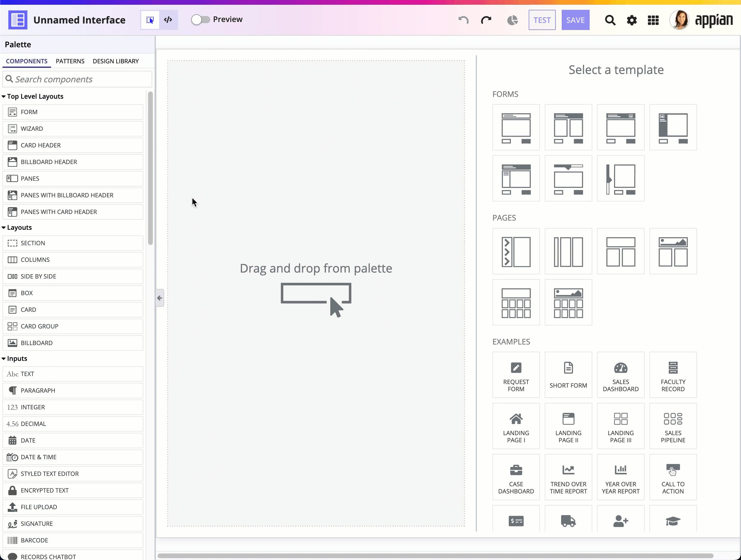Switch to expression mode code icon
The width and height of the screenshot is (741, 560).
(168, 20)
